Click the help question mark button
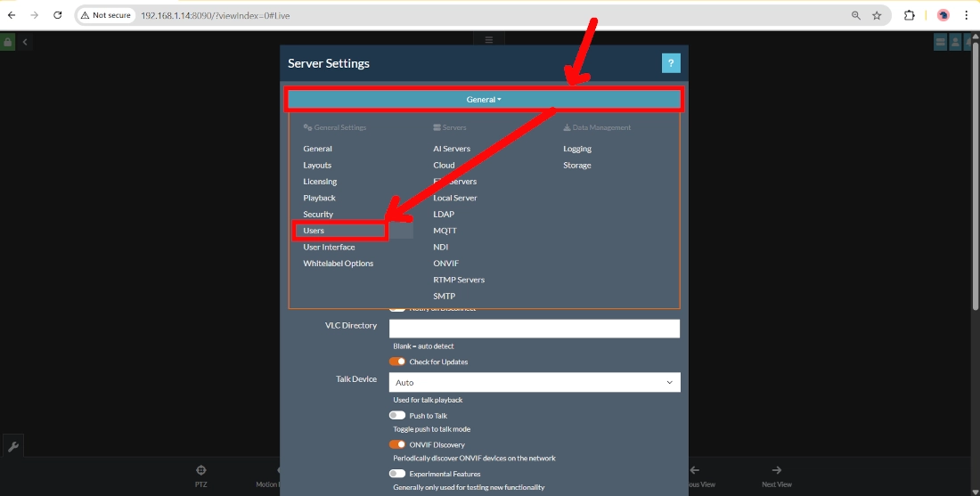980x496 pixels. coord(671,63)
